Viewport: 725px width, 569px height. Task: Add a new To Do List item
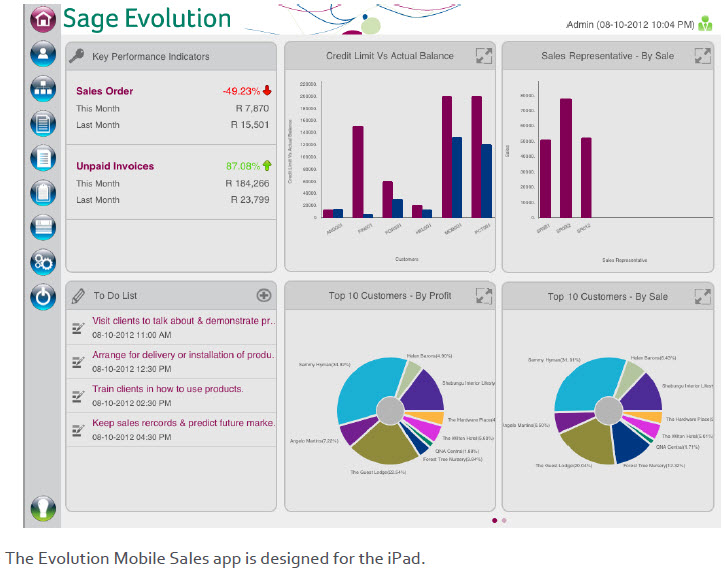tap(264, 295)
